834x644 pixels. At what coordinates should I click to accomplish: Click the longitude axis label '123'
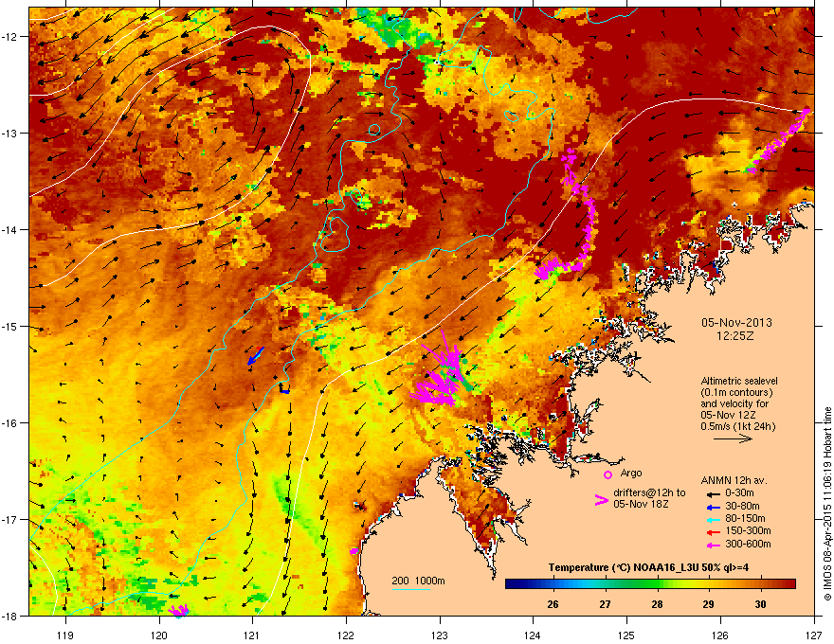440,635
